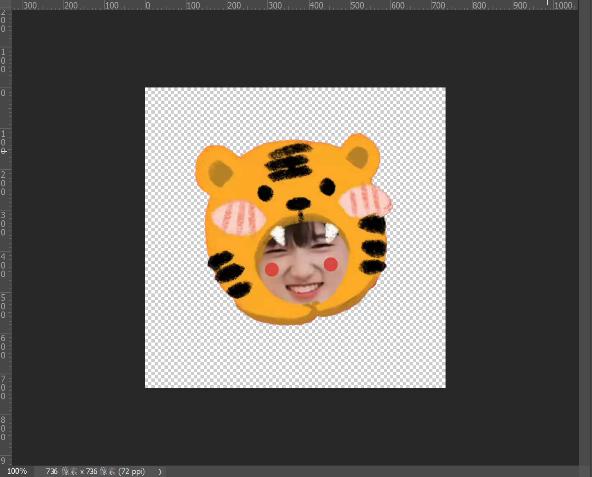592x477 pixels.
Task: Click the smiling teeth of the face
Action: click(x=304, y=289)
